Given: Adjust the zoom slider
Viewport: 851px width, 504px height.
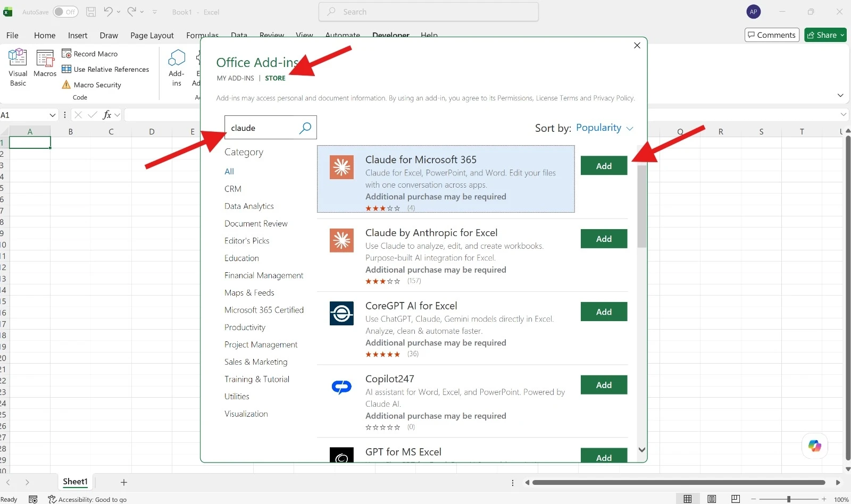Looking at the screenshot, I should pos(789,499).
